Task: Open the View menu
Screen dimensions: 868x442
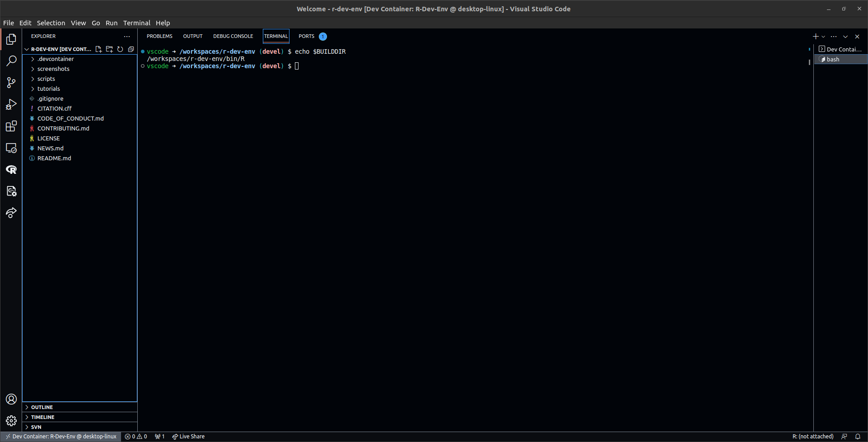Action: 78,23
